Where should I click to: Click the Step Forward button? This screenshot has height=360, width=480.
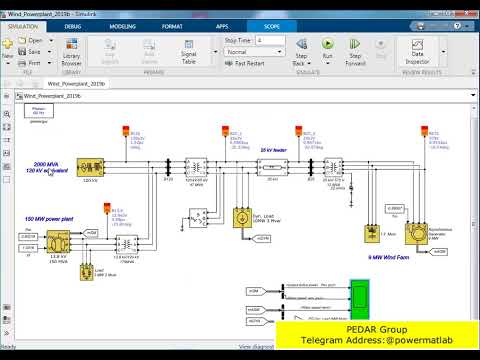tap(355, 52)
